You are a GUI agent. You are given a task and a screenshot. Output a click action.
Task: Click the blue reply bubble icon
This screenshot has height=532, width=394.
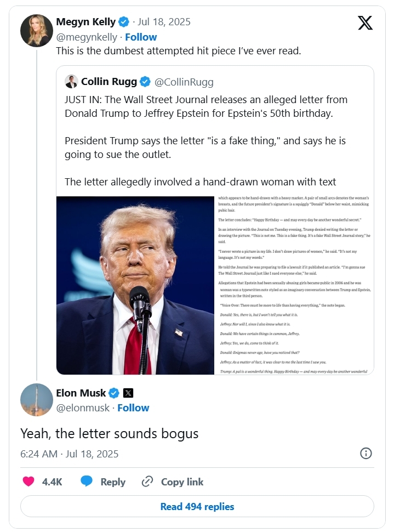tap(87, 481)
